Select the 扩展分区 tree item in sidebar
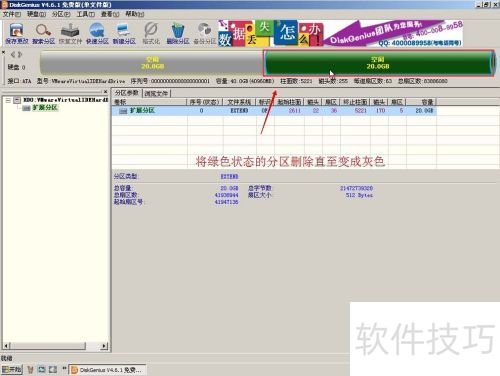Image resolution: width=500 pixels, height=376 pixels. pos(45,108)
